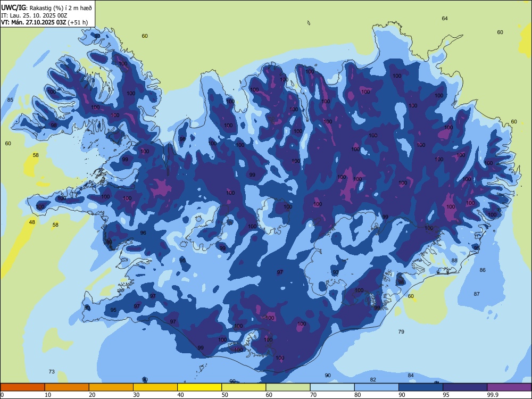The height and width of the screenshot is (399, 532).
Task: Click the '85' value at the left edge
Action: point(10,100)
